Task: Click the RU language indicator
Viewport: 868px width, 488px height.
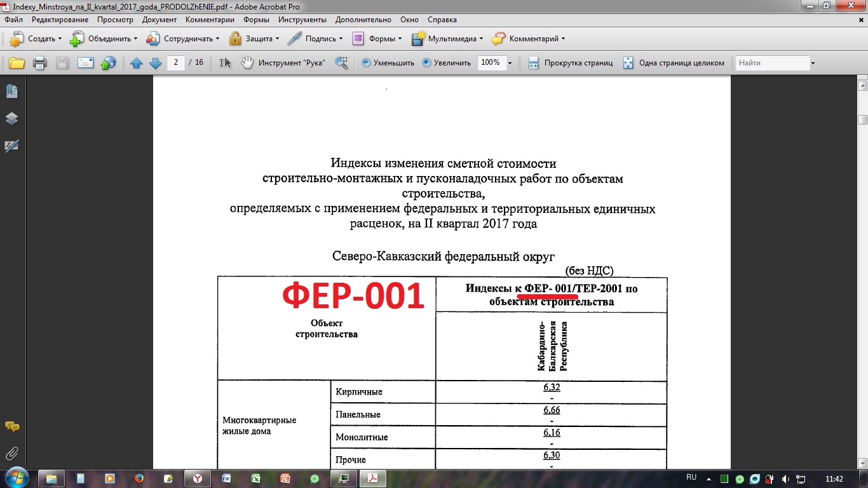Action: (x=691, y=477)
